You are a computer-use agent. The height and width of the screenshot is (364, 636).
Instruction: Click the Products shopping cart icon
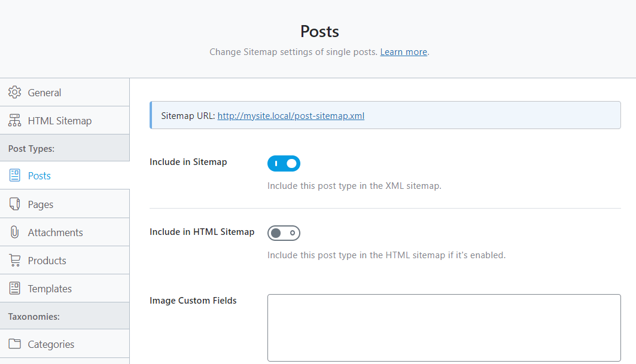tap(14, 260)
